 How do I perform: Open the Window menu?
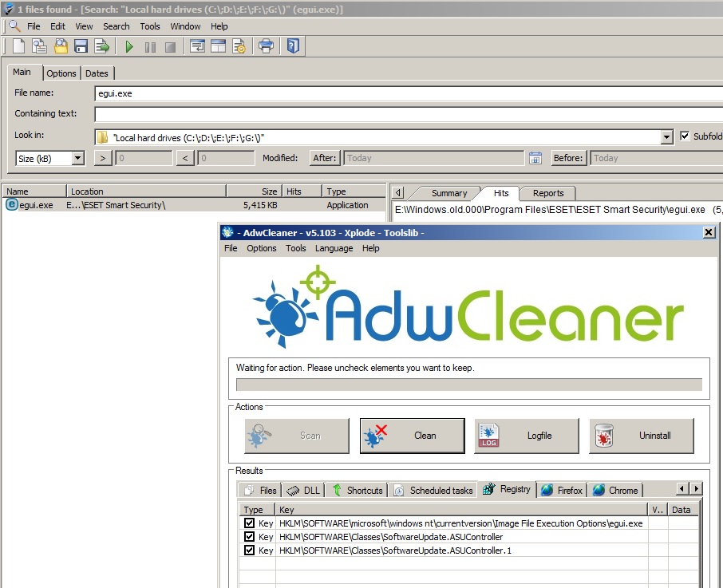tap(185, 26)
